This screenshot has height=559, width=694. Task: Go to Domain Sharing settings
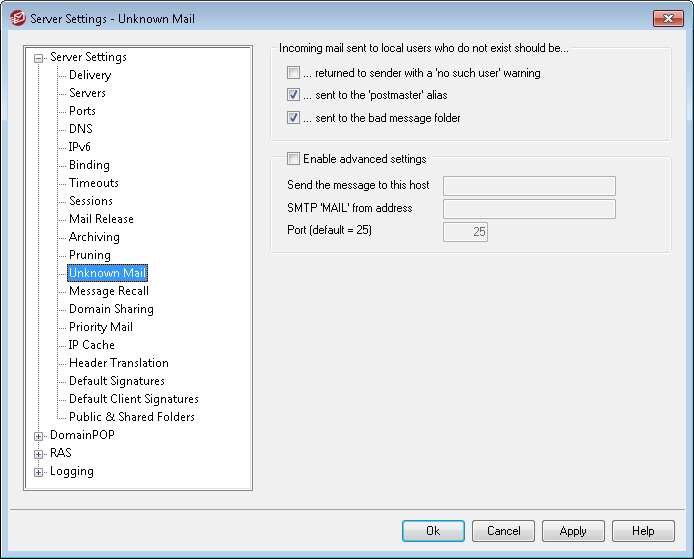(111, 309)
